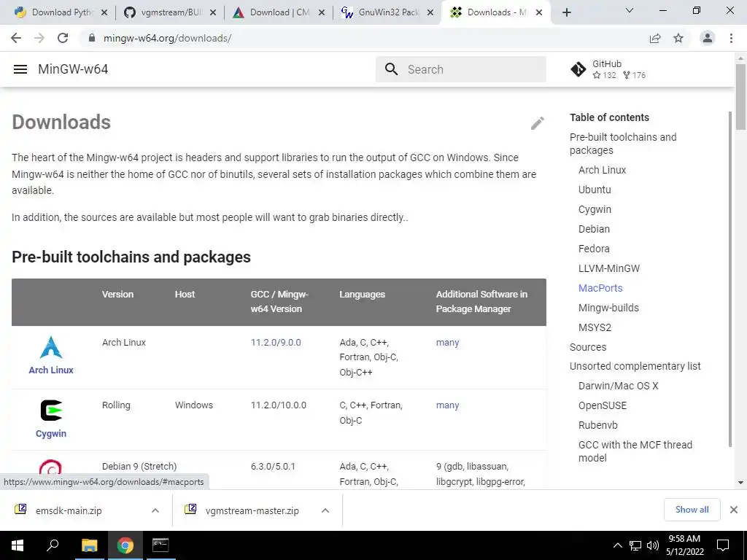Open the GitHub repository logo link
Viewport: 747px width, 560px height.
[x=578, y=69]
